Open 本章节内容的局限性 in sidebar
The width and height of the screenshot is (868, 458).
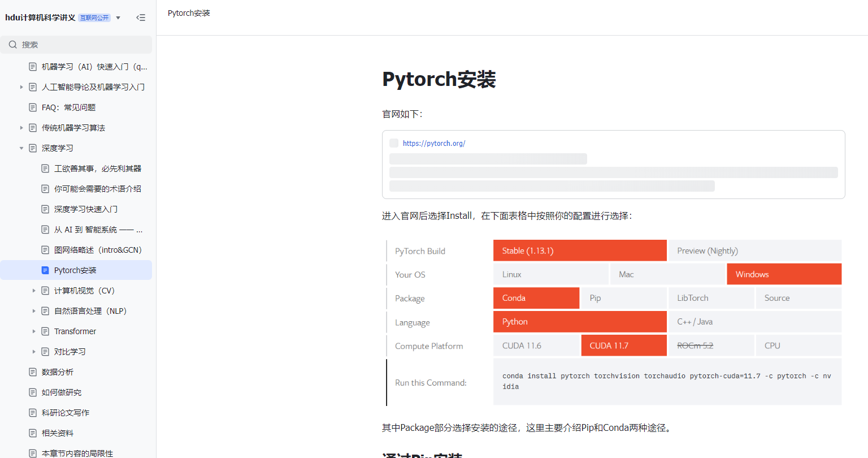pyautogui.click(x=77, y=453)
